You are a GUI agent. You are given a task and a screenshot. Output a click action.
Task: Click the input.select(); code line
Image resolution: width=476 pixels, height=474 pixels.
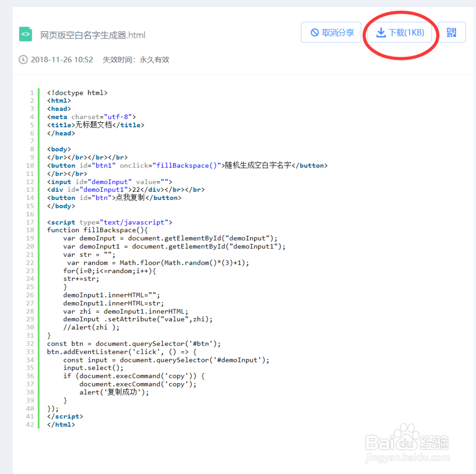[x=93, y=368]
